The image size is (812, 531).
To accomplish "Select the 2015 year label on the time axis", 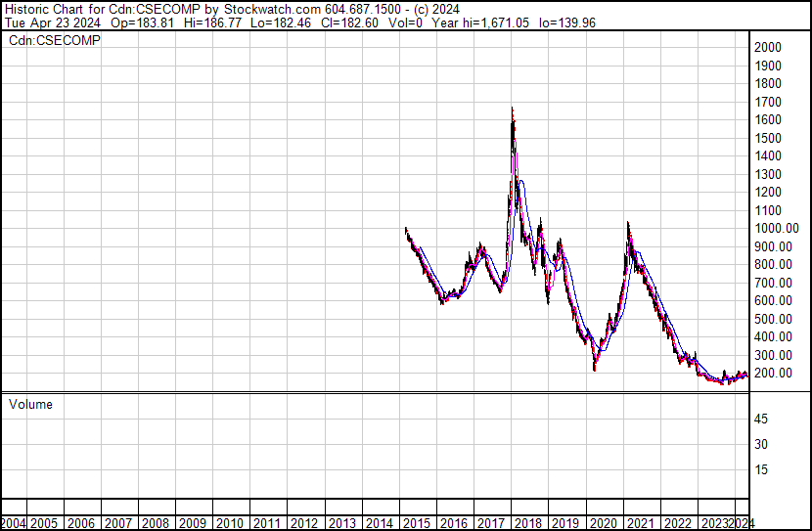I will click(x=418, y=522).
